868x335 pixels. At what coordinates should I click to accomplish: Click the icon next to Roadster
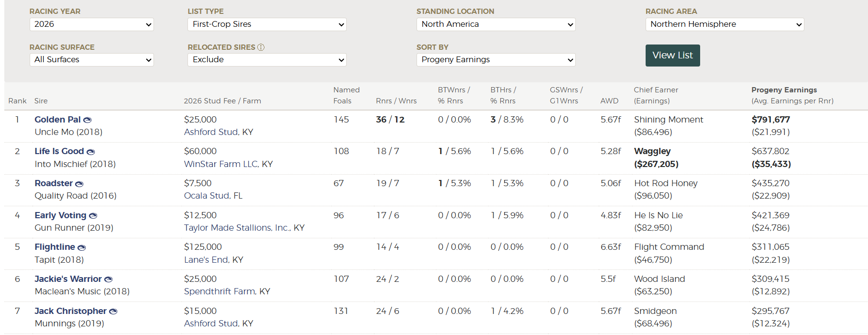pyautogui.click(x=79, y=184)
